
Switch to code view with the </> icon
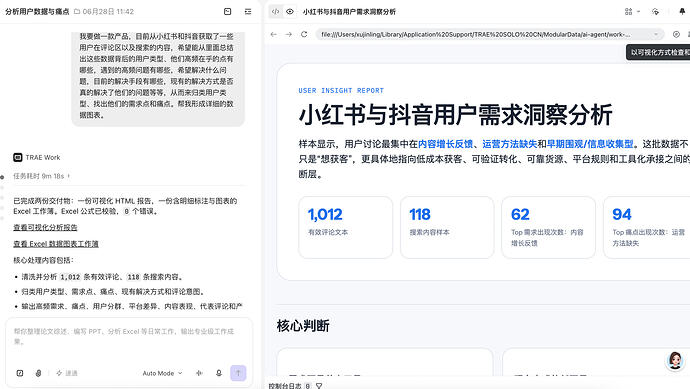(275, 11)
